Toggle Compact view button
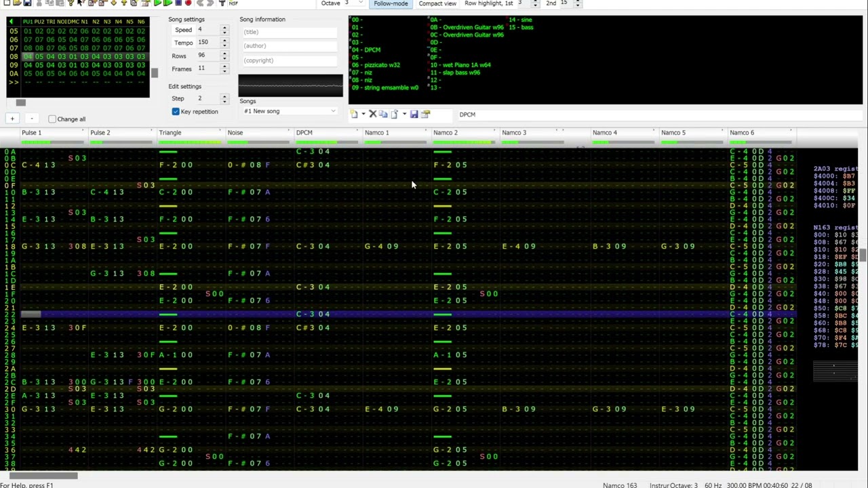 pos(437,3)
